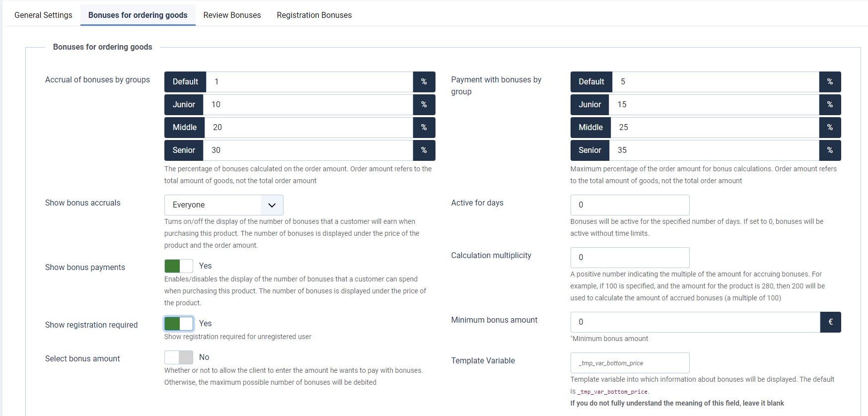Open the Review Bonuses tab
The width and height of the screenshot is (868, 416).
(232, 15)
